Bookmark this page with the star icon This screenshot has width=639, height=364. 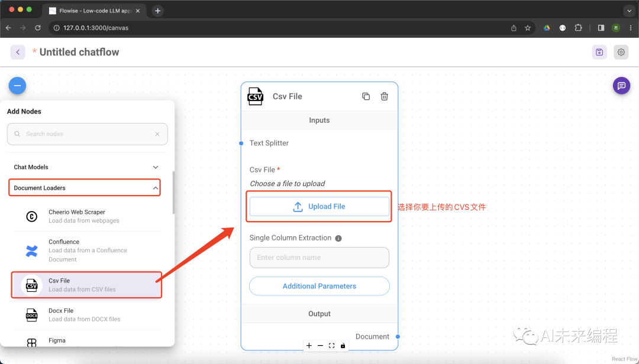click(x=528, y=28)
